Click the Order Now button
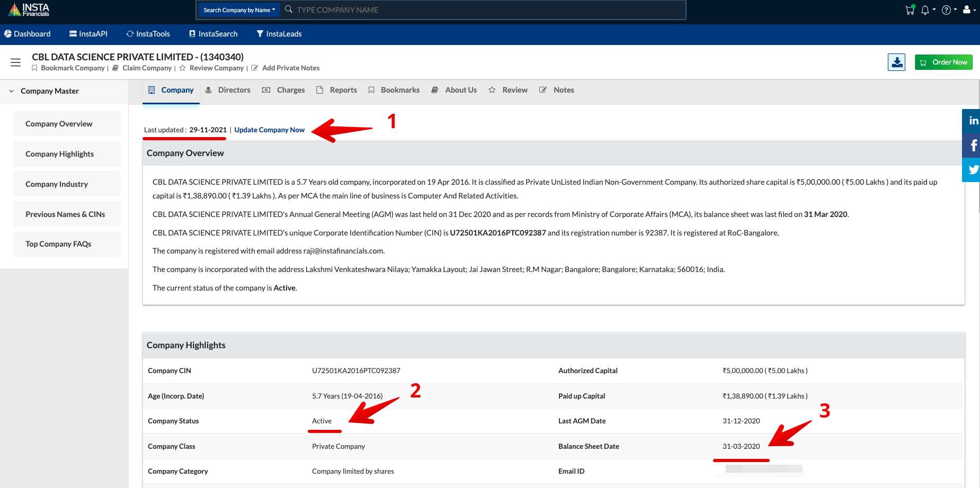Screen dimensions: 980x488 click(943, 62)
